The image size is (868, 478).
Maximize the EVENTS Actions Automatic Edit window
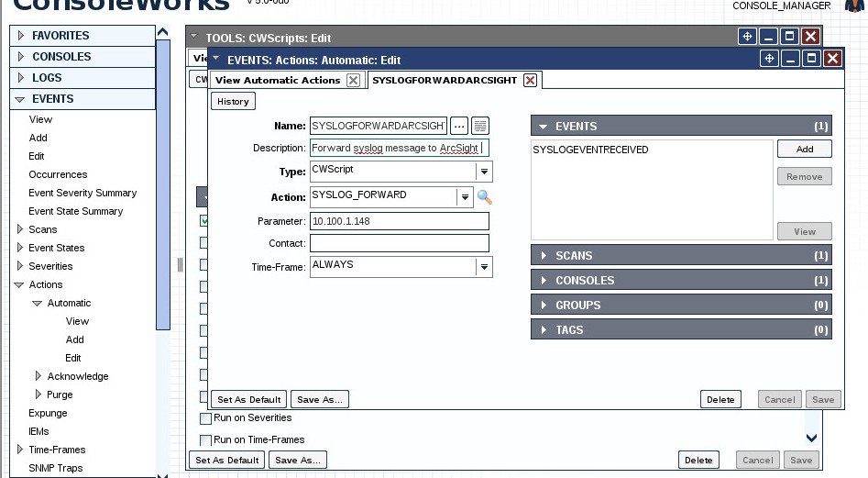(x=811, y=59)
